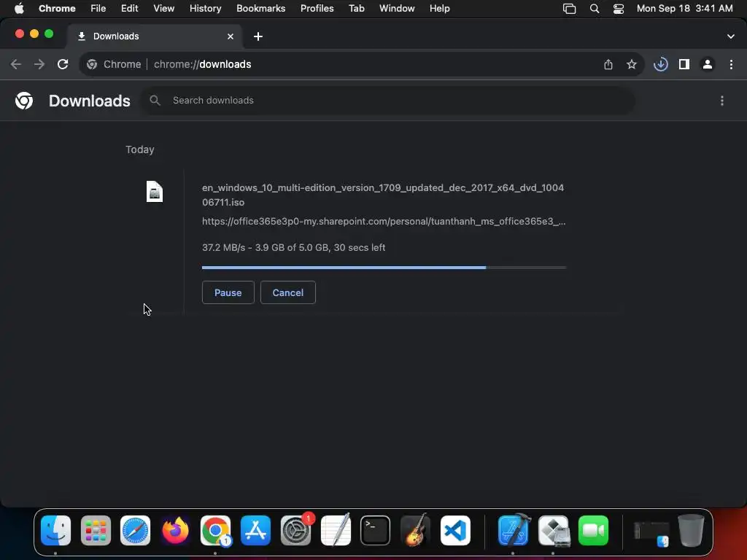Open the Profiles menu
The width and height of the screenshot is (747, 560).
coord(317,9)
